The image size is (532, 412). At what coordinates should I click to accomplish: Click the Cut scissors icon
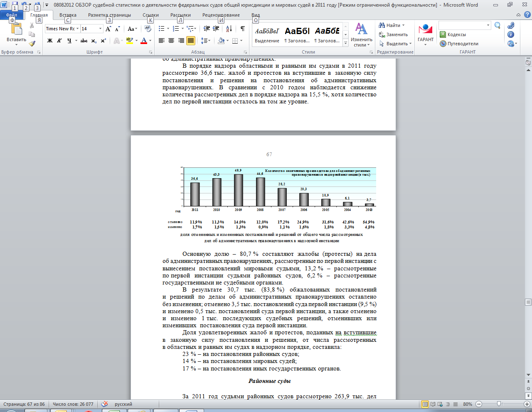coord(32,26)
